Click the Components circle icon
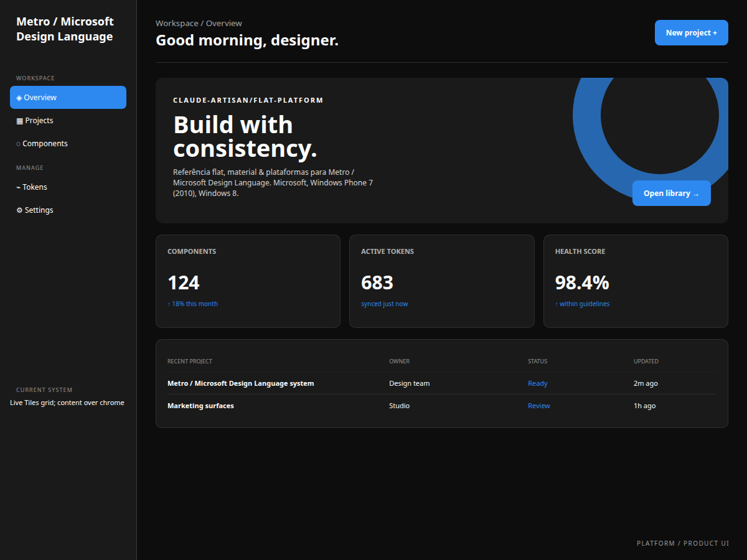The image size is (747, 560). click(x=19, y=144)
